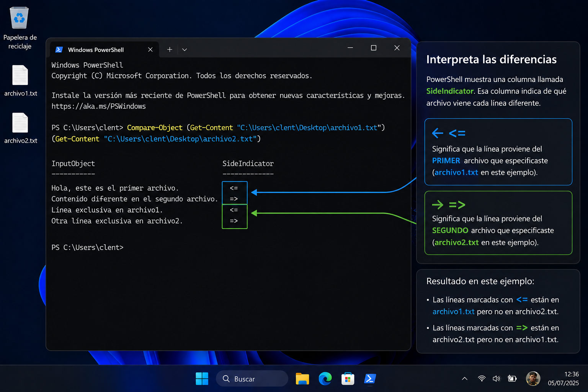
Task: Open File Explorer from the taskbar
Action: click(x=302, y=379)
